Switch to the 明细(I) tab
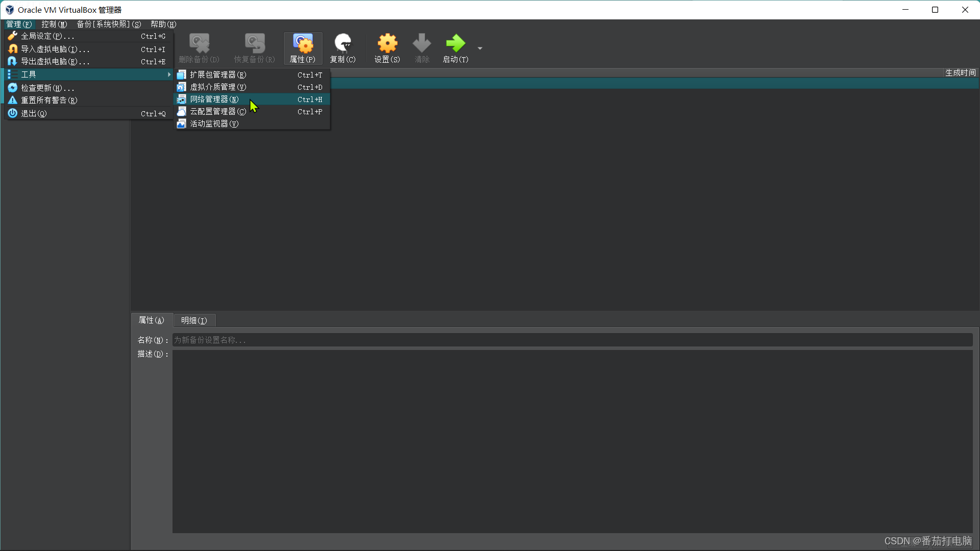Viewport: 980px width, 551px height. (x=194, y=320)
